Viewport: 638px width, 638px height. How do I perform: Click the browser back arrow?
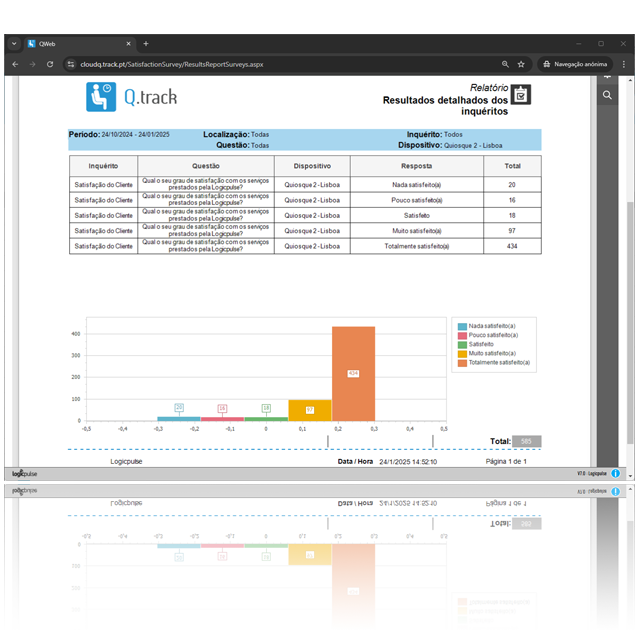tap(15, 64)
